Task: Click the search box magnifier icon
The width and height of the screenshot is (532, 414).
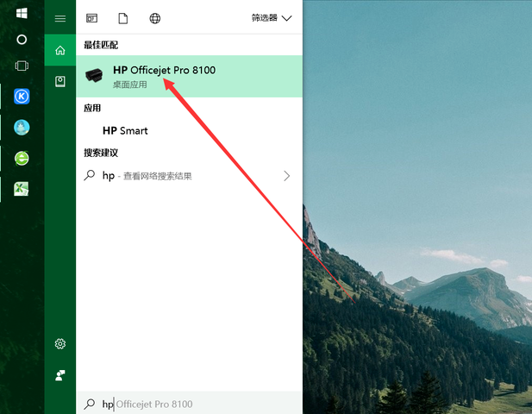Action: coord(90,404)
